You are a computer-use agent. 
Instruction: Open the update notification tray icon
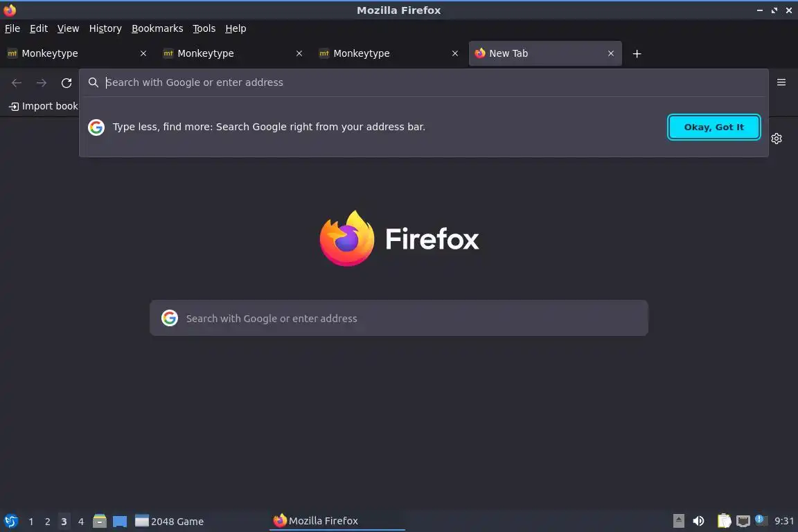[x=759, y=520]
